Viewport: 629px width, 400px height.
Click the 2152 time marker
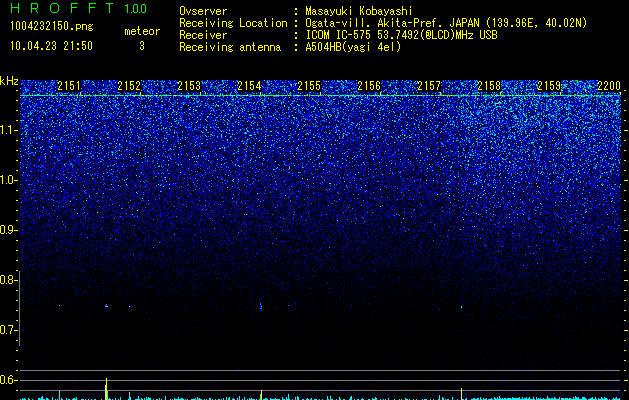pyautogui.click(x=129, y=86)
